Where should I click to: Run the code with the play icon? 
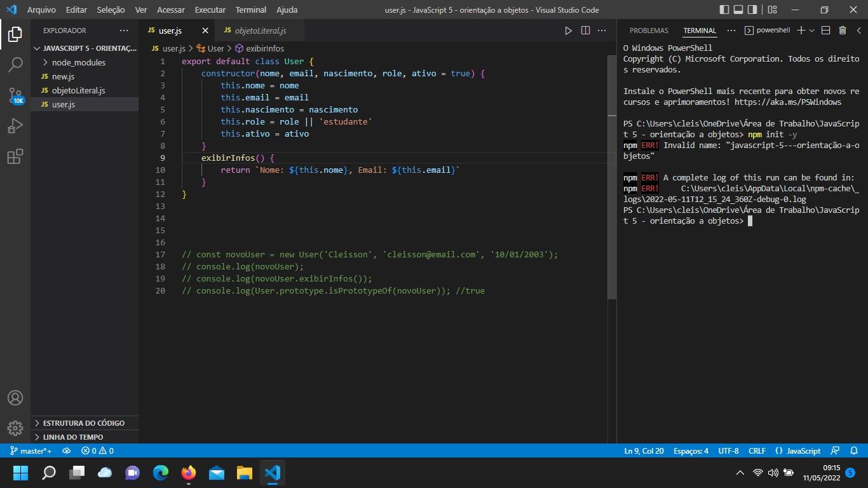pyautogui.click(x=569, y=30)
